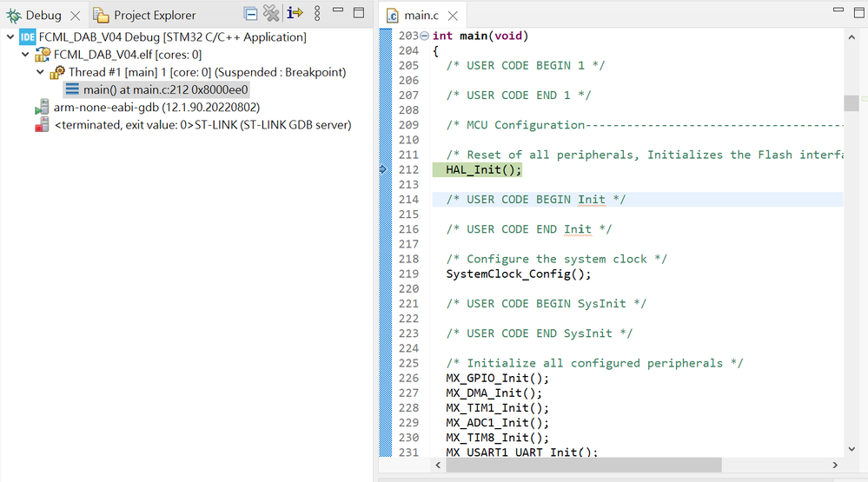Image resolution: width=868 pixels, height=482 pixels.
Task: Click Remove All Terminated Launches icon
Action: [x=271, y=13]
